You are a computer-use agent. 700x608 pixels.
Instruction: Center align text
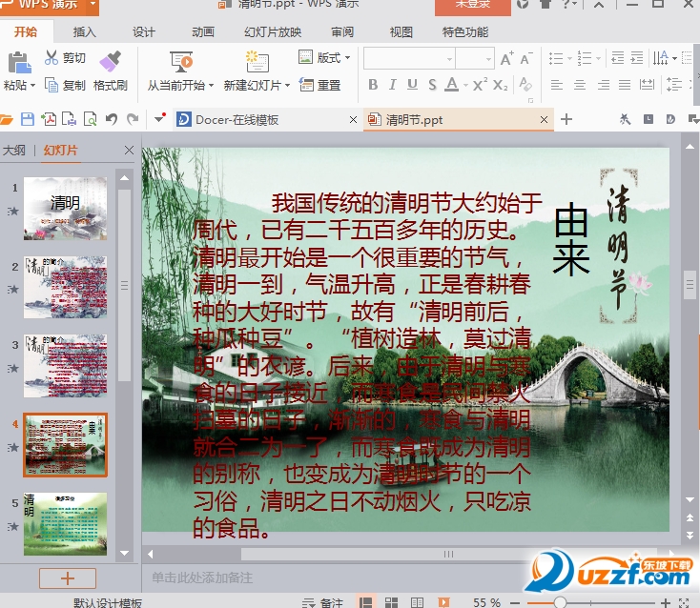[x=580, y=84]
